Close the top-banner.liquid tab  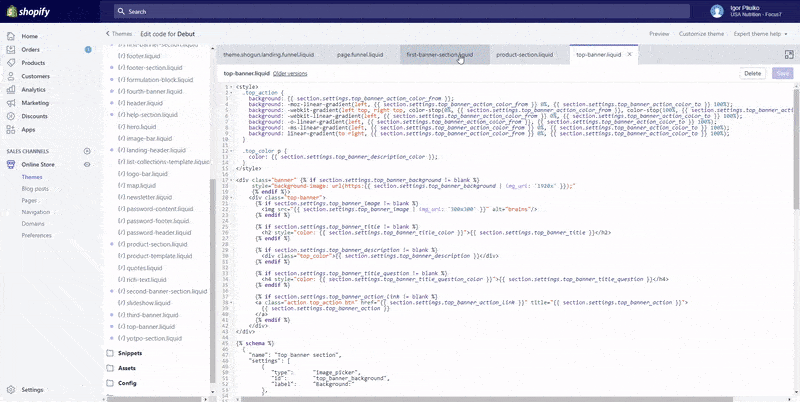coord(630,54)
